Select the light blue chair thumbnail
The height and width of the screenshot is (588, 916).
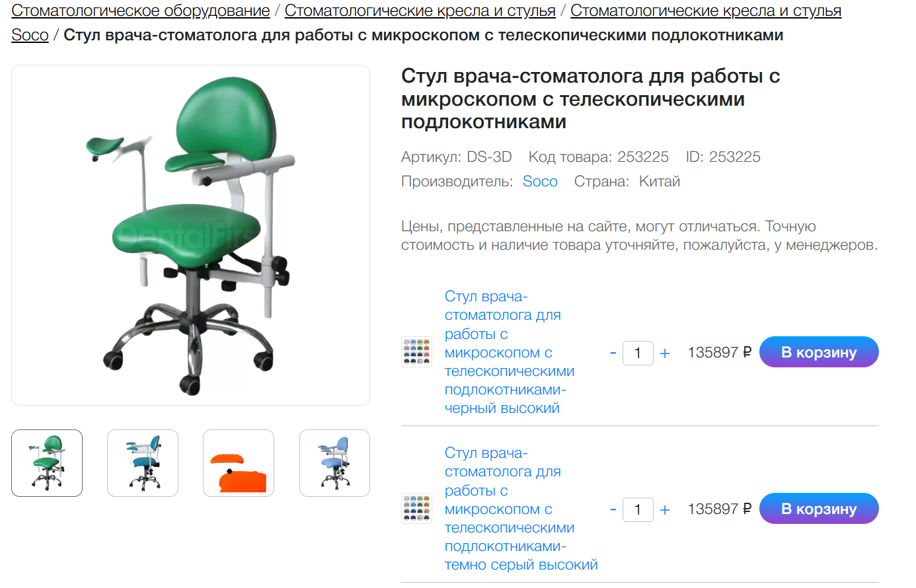(334, 463)
